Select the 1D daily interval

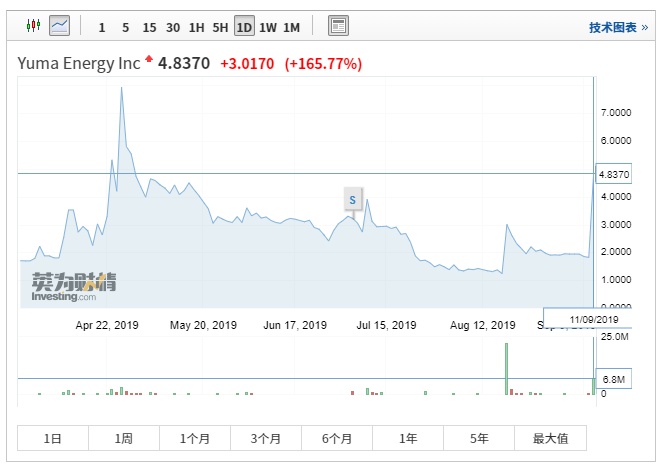(x=244, y=28)
